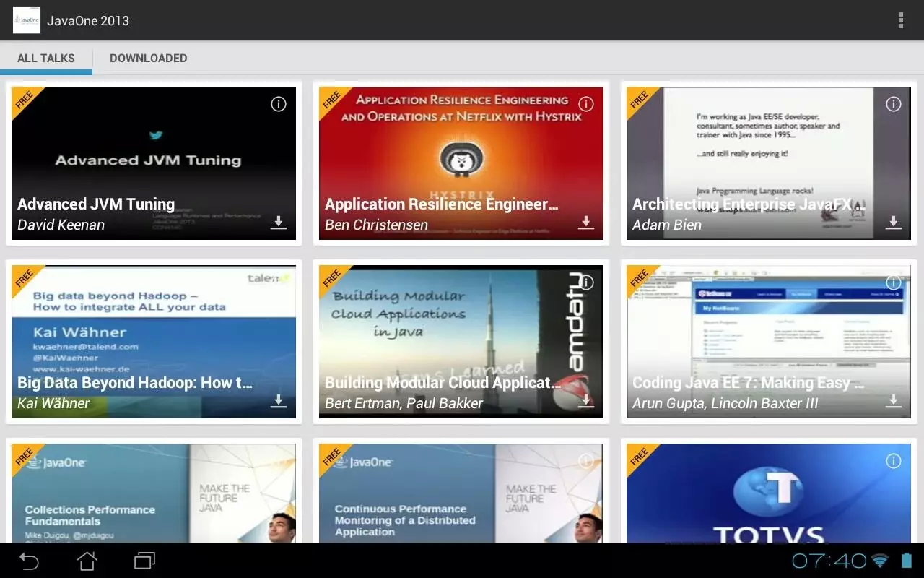Switch to the ALL TALKS tab

tap(46, 58)
